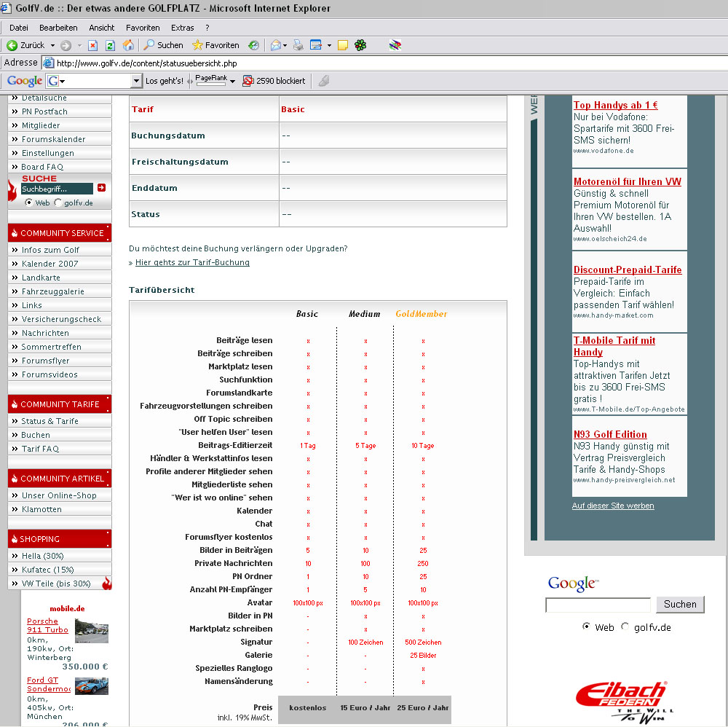728x727 pixels.
Task: Click the popup blocker 2590 blockiert icon
Action: pyautogui.click(x=274, y=81)
